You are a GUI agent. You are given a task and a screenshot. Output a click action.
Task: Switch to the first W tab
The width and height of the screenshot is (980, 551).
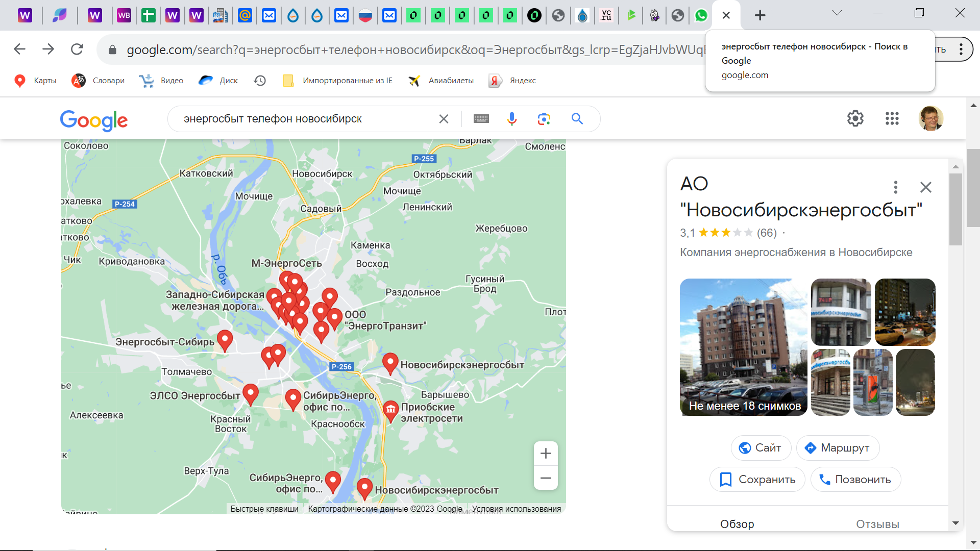pos(25,15)
